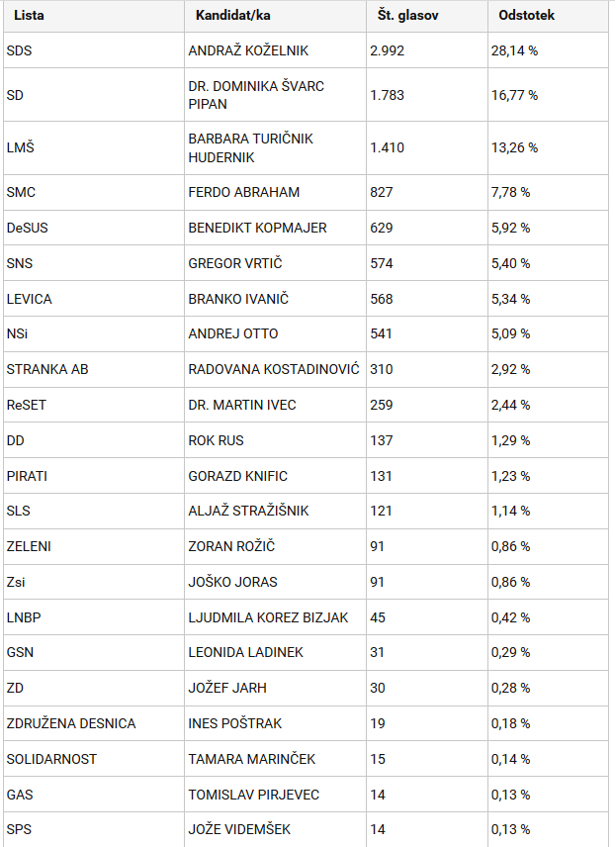
Task: Select the ZDRUŽENA DESNICA list cell
Action: [x=93, y=723]
